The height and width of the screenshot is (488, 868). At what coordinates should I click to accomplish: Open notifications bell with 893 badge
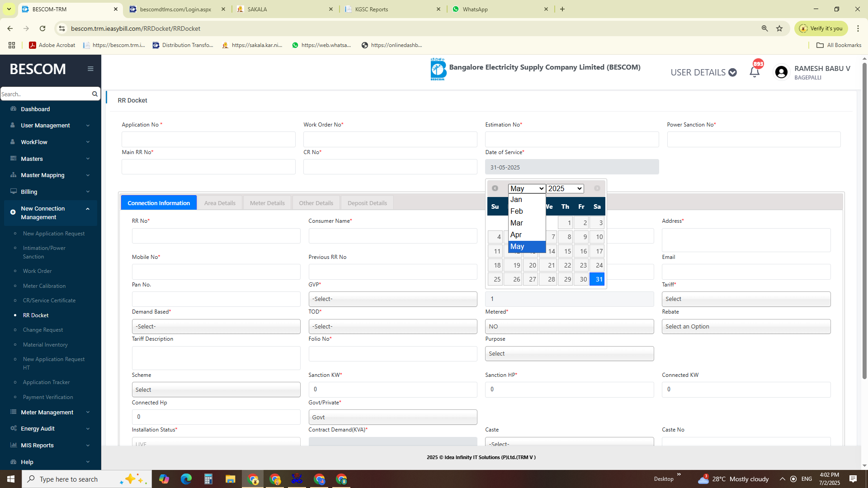[x=755, y=72]
